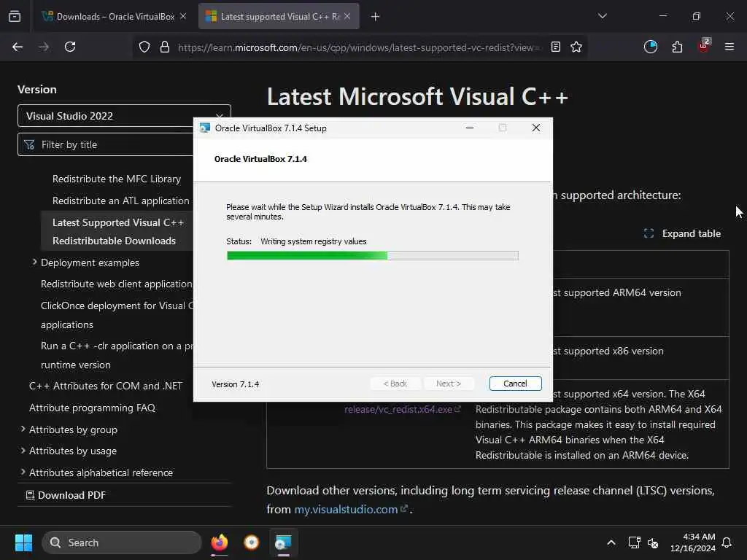Open ClickOnce deployment for Visual C++ applications

tap(117, 315)
